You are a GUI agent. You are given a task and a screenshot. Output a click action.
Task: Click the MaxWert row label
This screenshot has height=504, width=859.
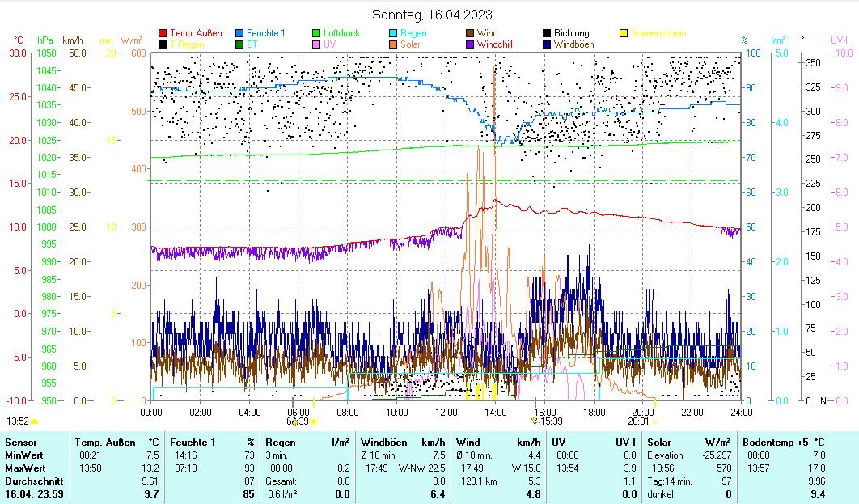point(24,468)
